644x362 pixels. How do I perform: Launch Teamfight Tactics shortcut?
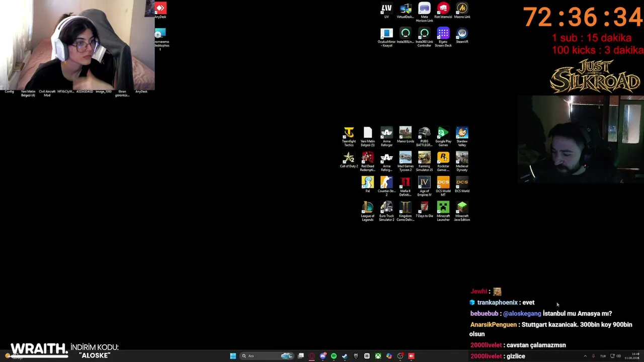349,137
